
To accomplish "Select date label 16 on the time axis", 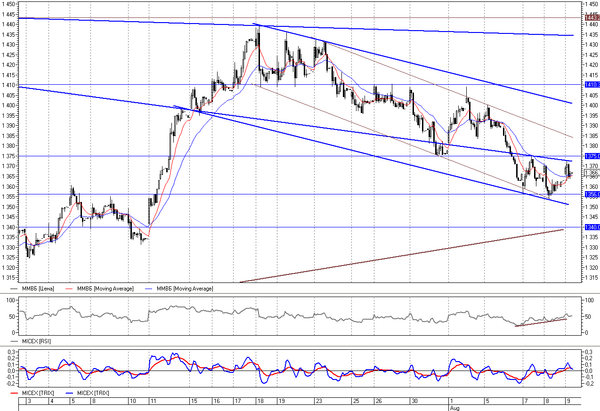I will tap(217, 401).
